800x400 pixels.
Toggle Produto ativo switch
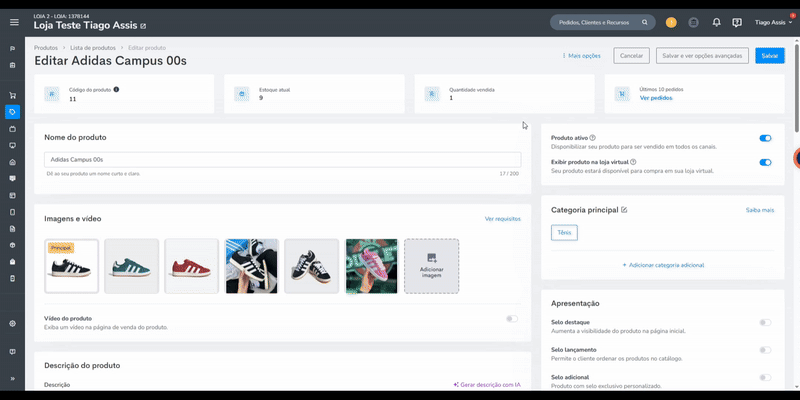pos(765,138)
